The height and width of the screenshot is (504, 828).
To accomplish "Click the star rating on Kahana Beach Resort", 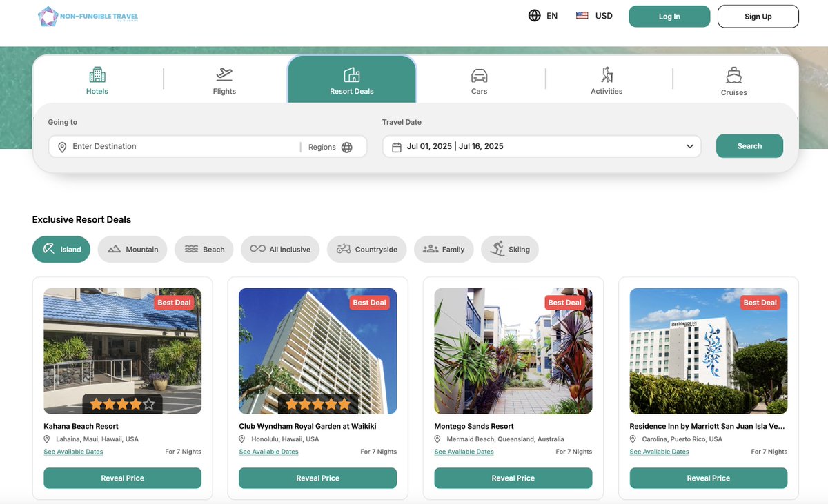I will click(123, 403).
